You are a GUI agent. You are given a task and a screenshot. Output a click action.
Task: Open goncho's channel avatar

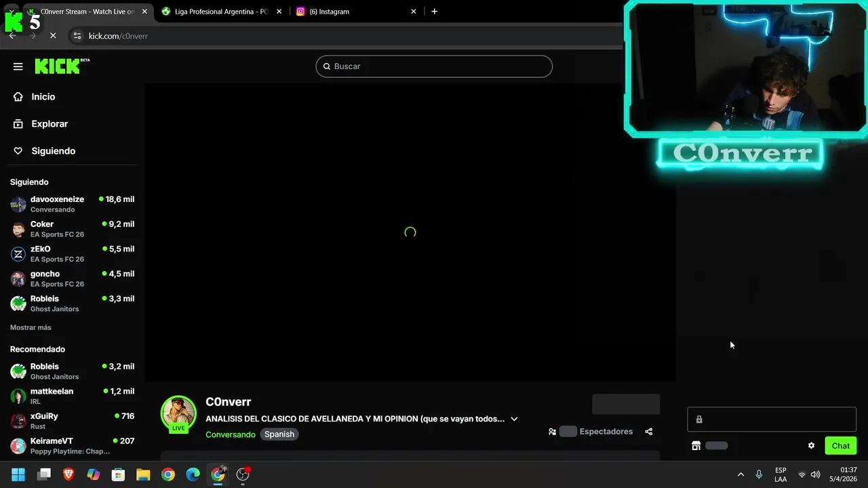(x=18, y=279)
